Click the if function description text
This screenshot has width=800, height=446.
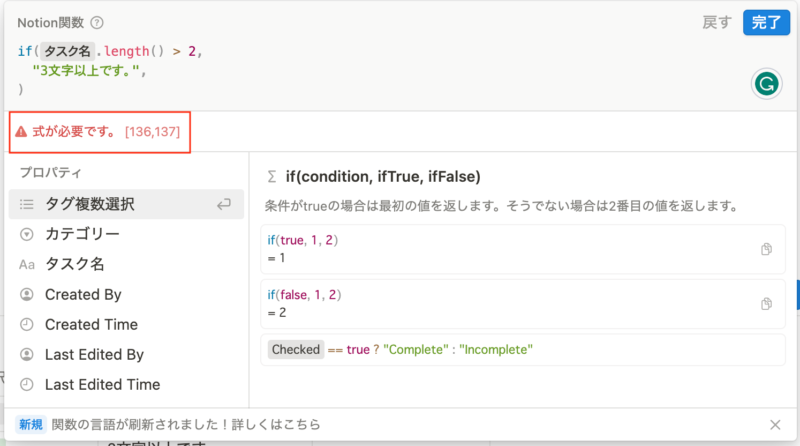tap(501, 206)
